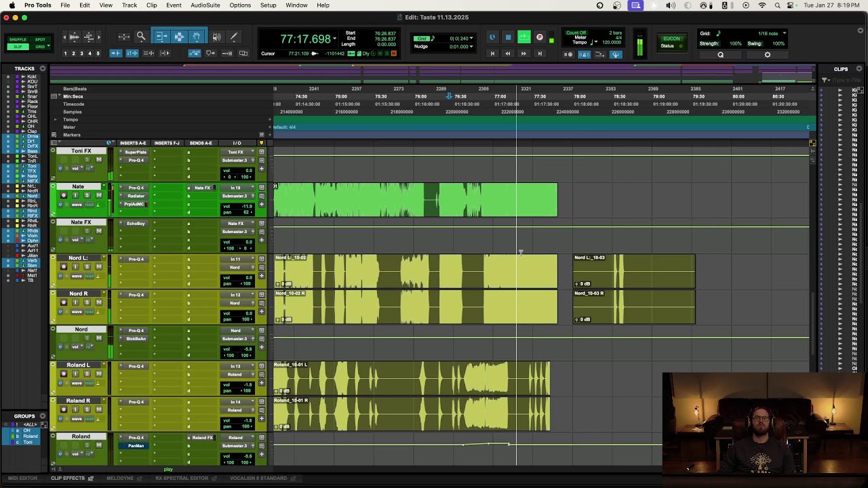This screenshot has width=868, height=488.
Task: Open Tracks list popup menu
Action: [x=42, y=68]
